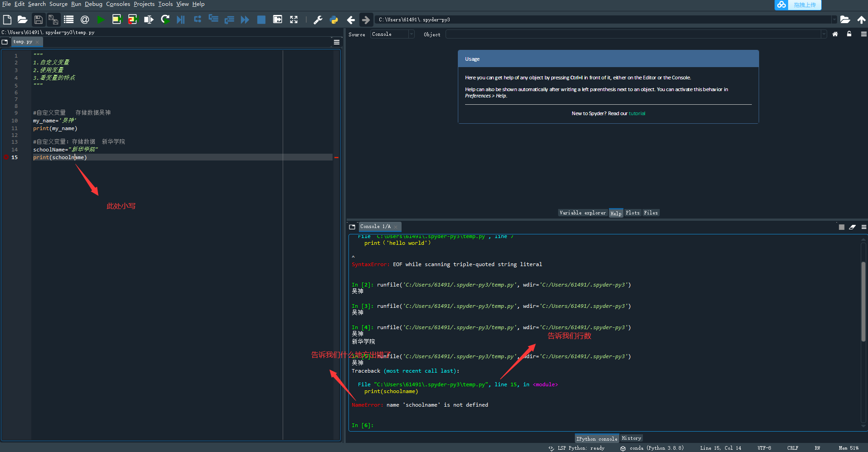Open the Debug menu

(93, 4)
